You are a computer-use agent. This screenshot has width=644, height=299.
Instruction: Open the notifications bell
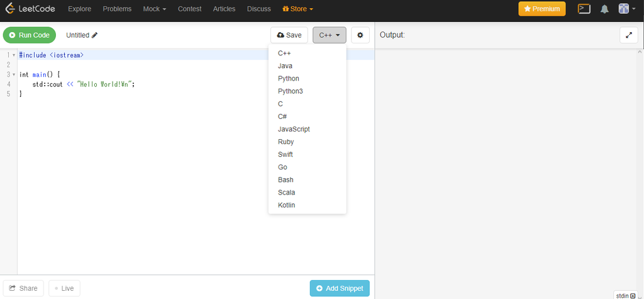pyautogui.click(x=604, y=9)
